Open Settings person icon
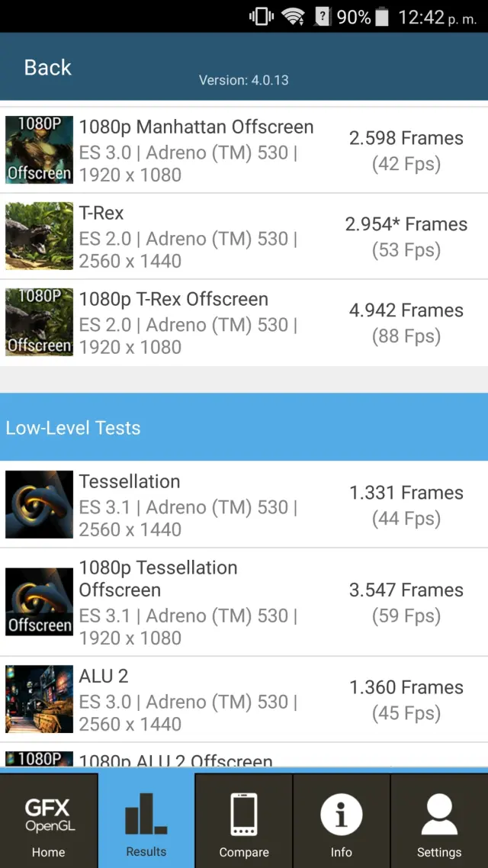The width and height of the screenshot is (488, 868). point(438,815)
